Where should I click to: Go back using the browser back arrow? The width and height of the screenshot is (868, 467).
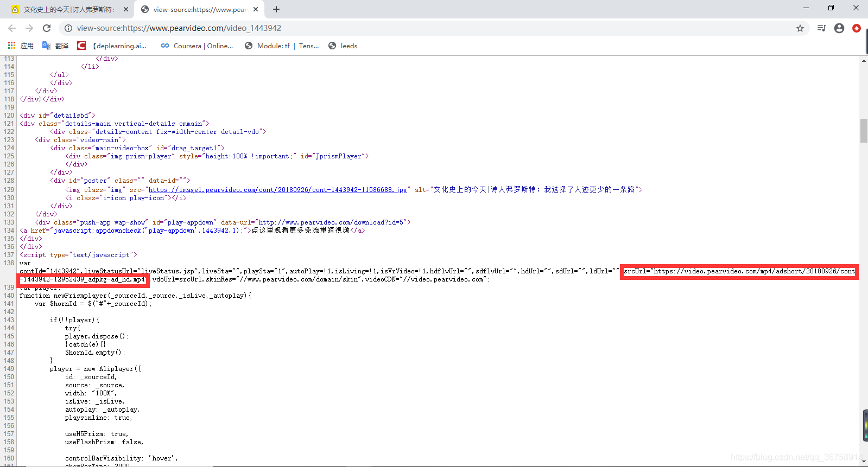click(x=12, y=28)
